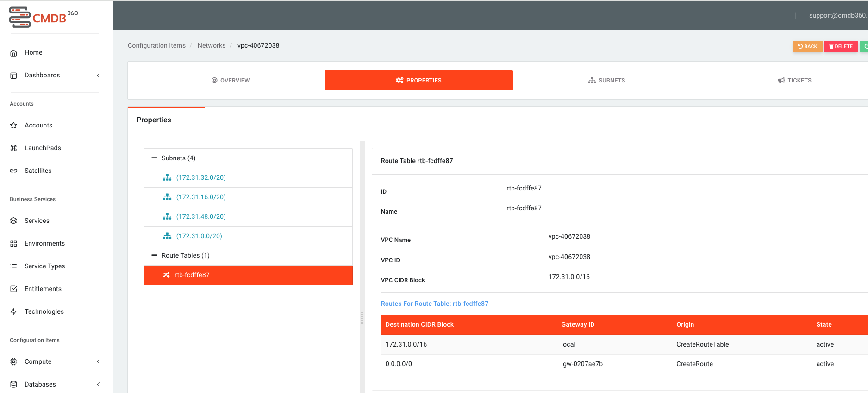Open the Environments grid icon
Viewport: 868px width, 393px height.
[13, 243]
